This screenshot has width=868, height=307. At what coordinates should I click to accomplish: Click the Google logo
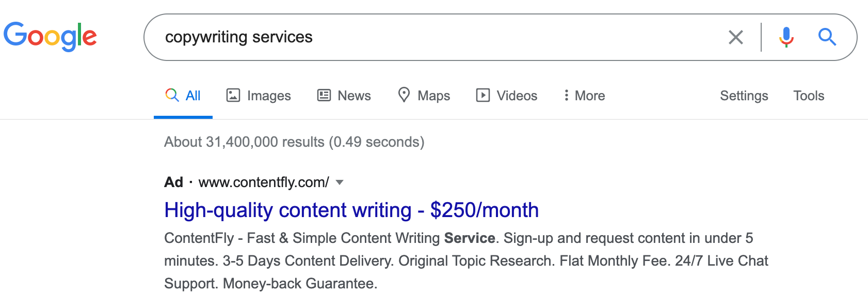[x=51, y=35]
